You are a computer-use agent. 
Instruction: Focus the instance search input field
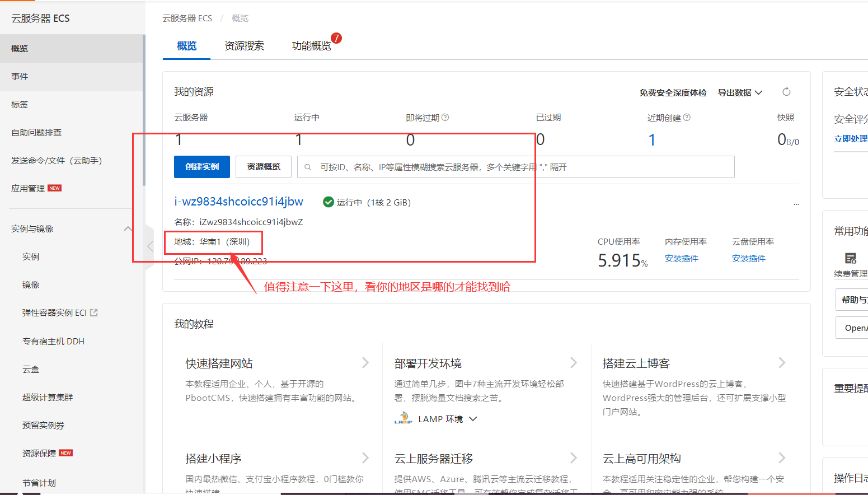pyautogui.click(x=515, y=167)
